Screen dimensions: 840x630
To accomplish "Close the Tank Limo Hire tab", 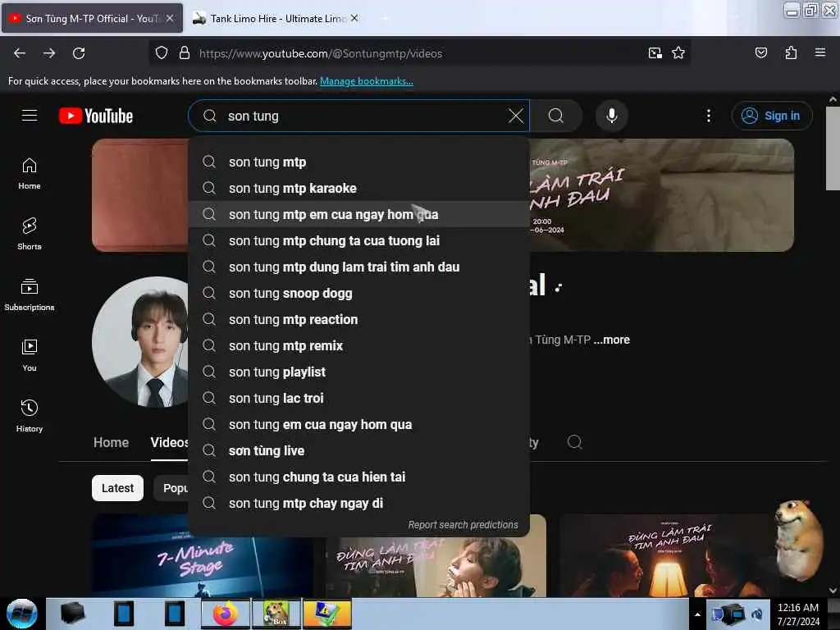I will coord(354,18).
